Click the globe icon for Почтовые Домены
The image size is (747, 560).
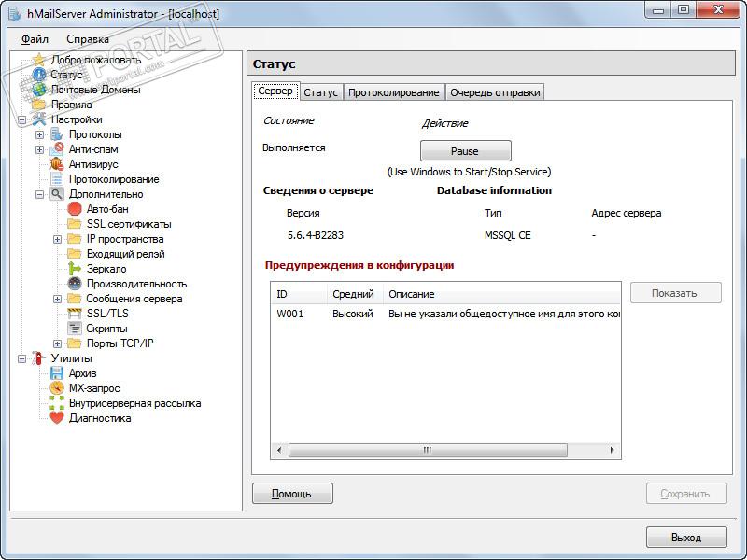[x=38, y=90]
